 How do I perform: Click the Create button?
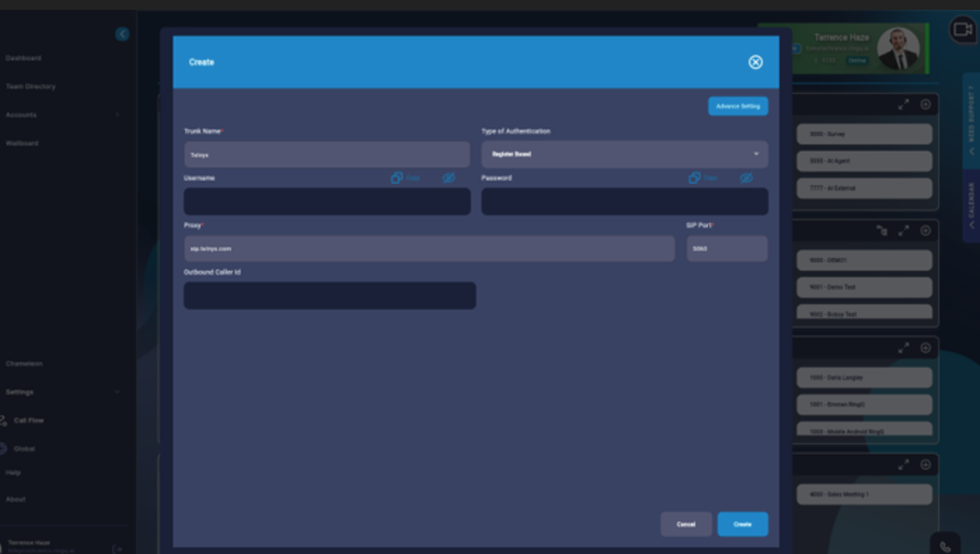click(742, 525)
